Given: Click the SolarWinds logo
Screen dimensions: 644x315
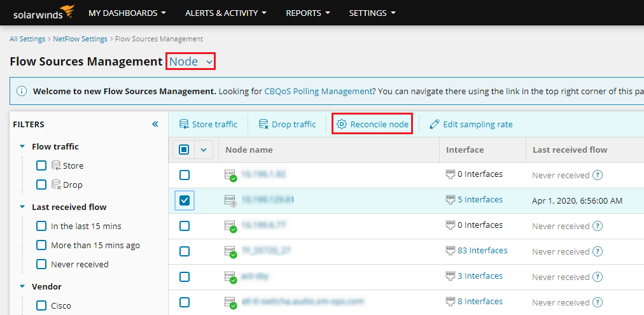Looking at the screenshot, I should click(x=42, y=12).
